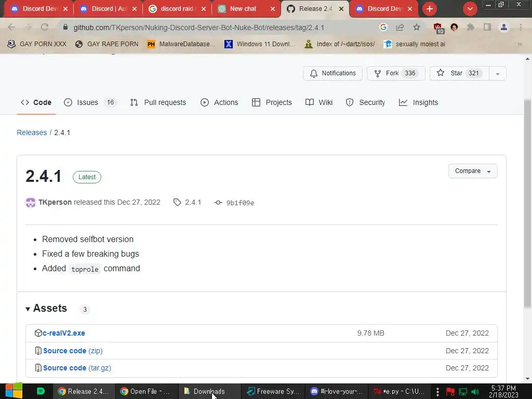Open the Issues tab
532x399 pixels.
(90, 102)
